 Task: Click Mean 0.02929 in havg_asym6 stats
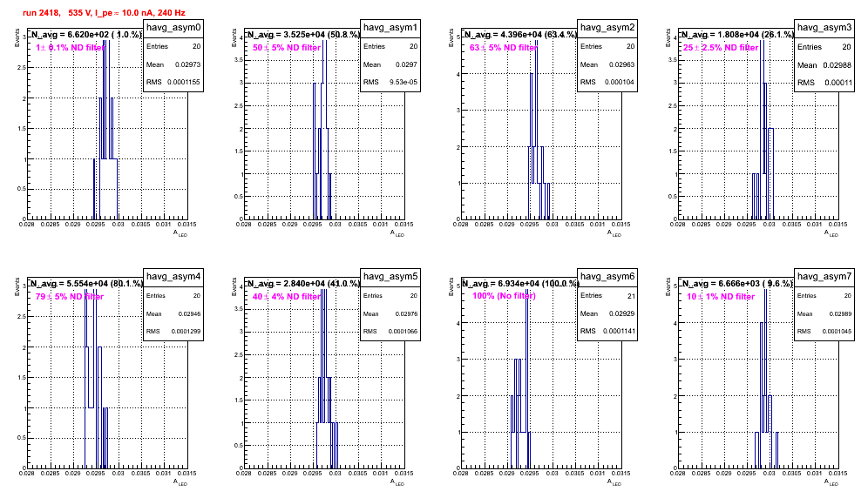607,313
